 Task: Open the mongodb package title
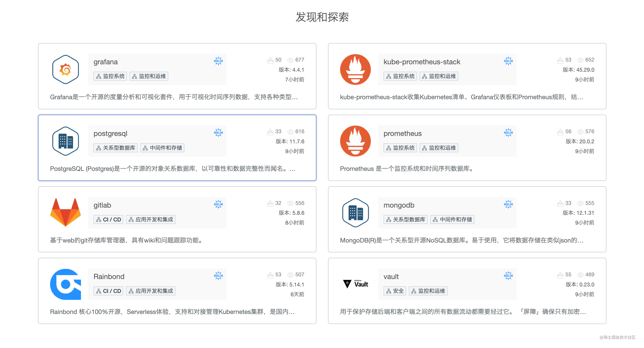pyautogui.click(x=399, y=205)
